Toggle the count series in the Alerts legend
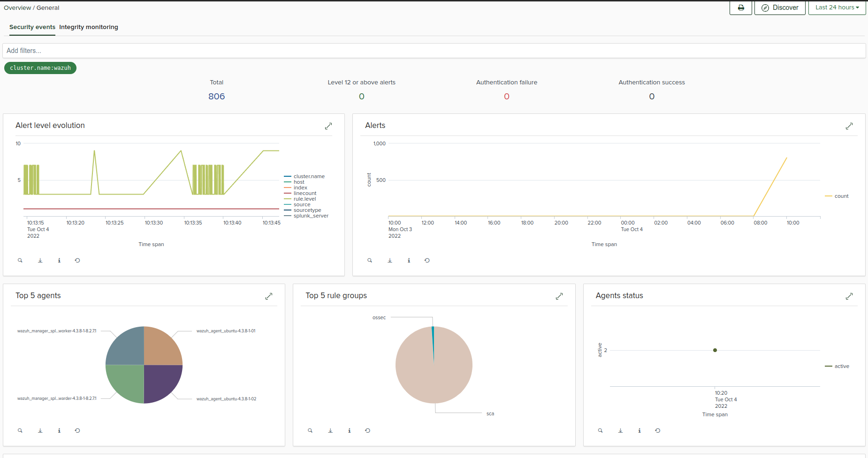The image size is (868, 458). (840, 196)
